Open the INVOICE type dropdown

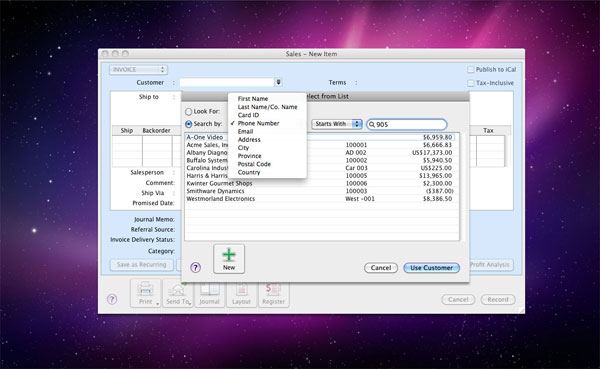(138, 69)
